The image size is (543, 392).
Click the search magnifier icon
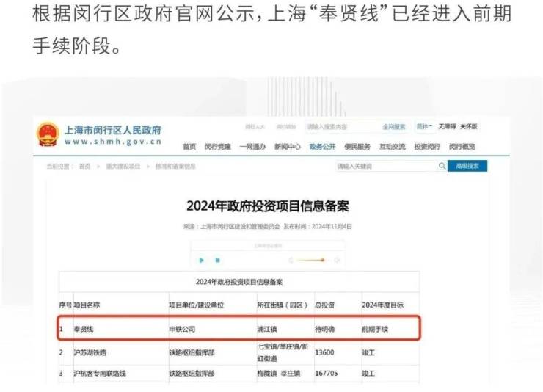[442, 167]
